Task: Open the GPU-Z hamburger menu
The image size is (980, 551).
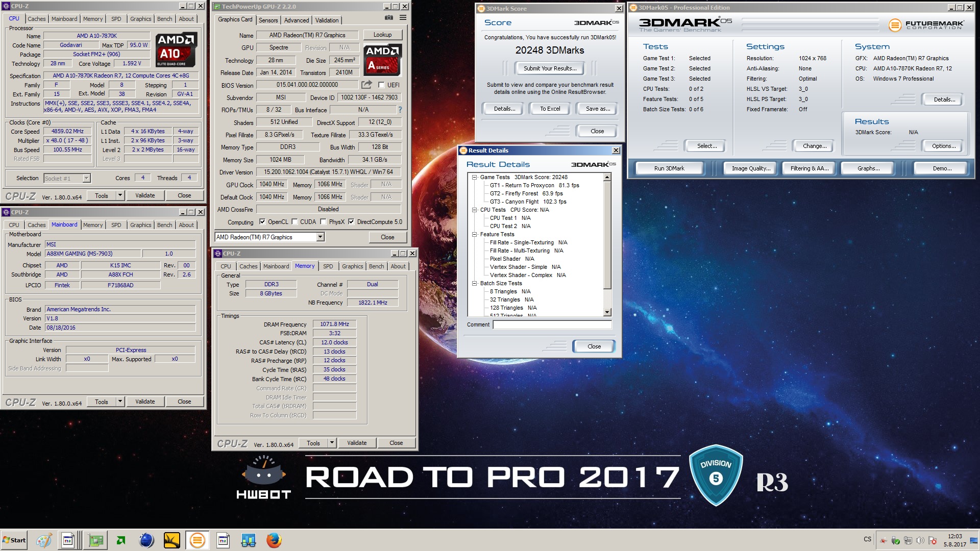Action: 403,18
